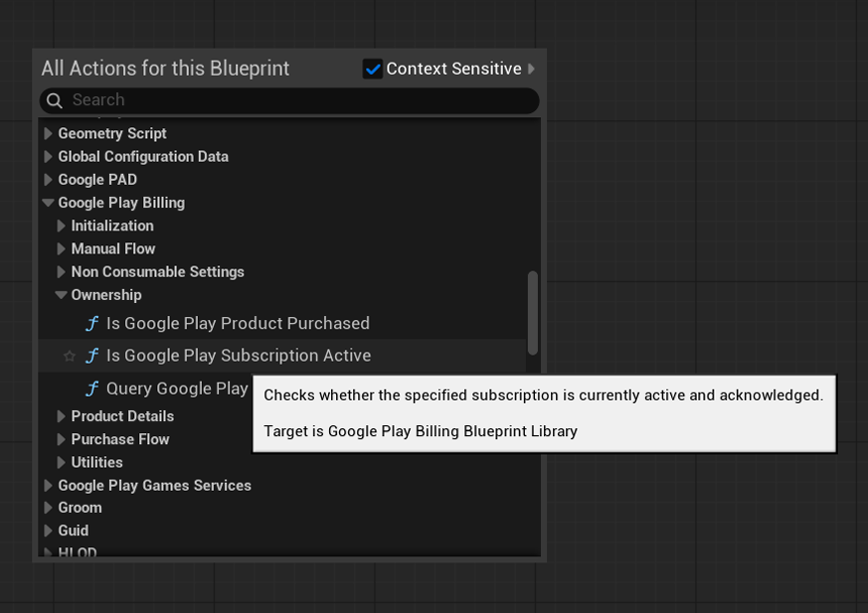Click the Non Consumable Settings label
This screenshot has width=868, height=613.
point(158,271)
